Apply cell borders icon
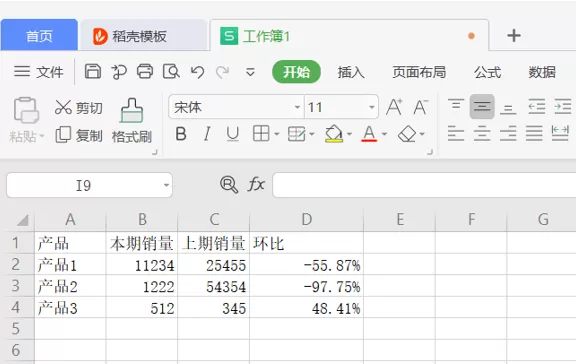The width and height of the screenshot is (576, 364). click(261, 133)
